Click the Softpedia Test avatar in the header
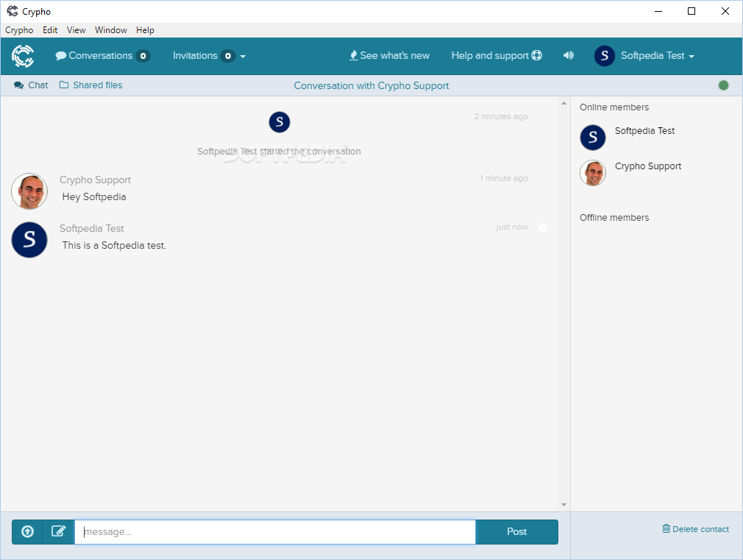The height and width of the screenshot is (560, 743). coord(605,56)
